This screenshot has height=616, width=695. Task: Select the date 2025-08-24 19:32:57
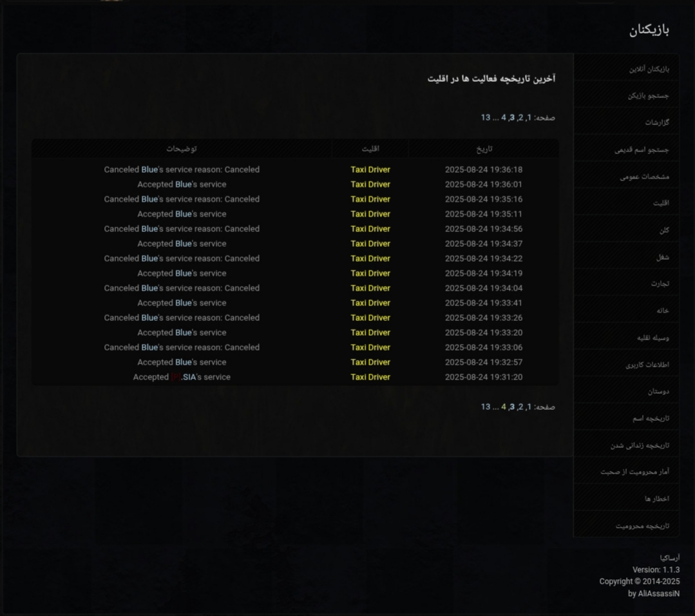pos(484,362)
